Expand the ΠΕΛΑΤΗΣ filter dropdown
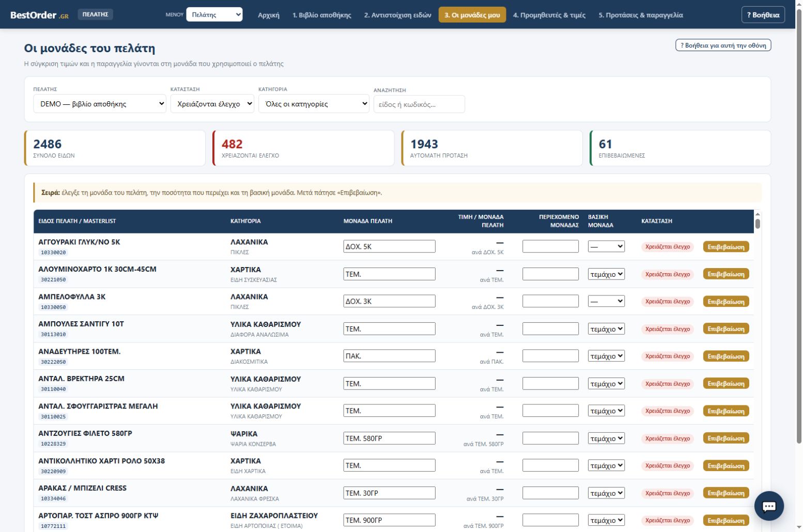 pyautogui.click(x=100, y=104)
